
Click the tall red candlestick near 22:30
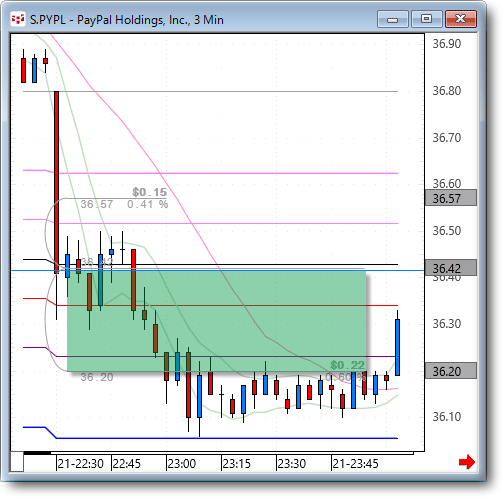click(57, 182)
